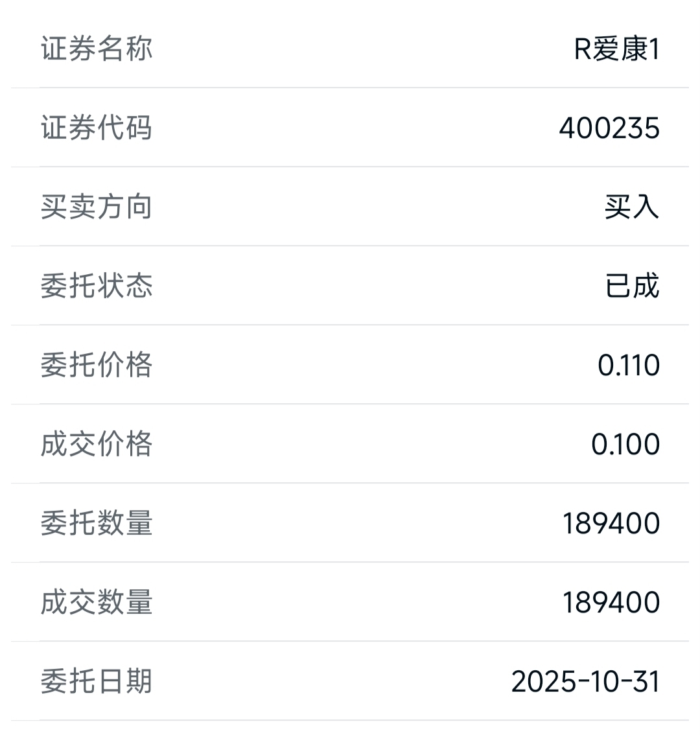Tap the order date 2025-10-31
Viewport: 700px width, 735px height.
pos(585,682)
